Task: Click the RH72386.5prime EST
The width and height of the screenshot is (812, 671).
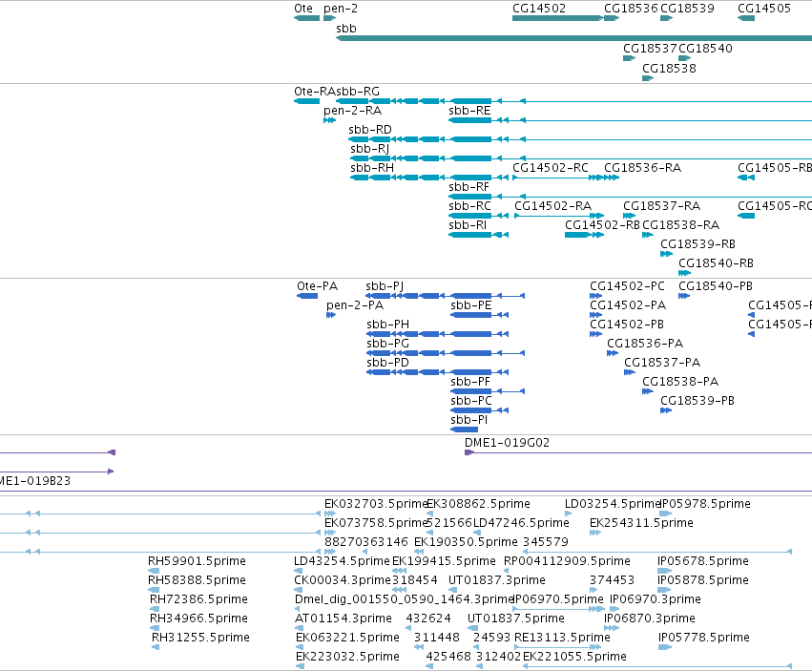Action: tap(155, 609)
